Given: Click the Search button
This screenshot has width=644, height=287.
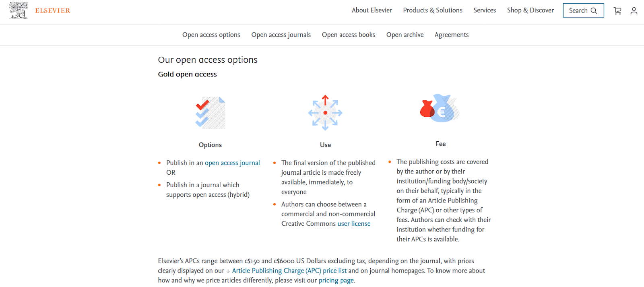Looking at the screenshot, I should click(x=583, y=10).
